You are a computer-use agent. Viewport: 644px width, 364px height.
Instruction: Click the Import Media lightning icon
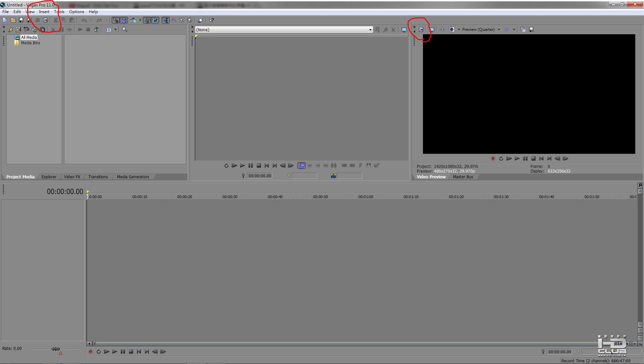pos(10,30)
